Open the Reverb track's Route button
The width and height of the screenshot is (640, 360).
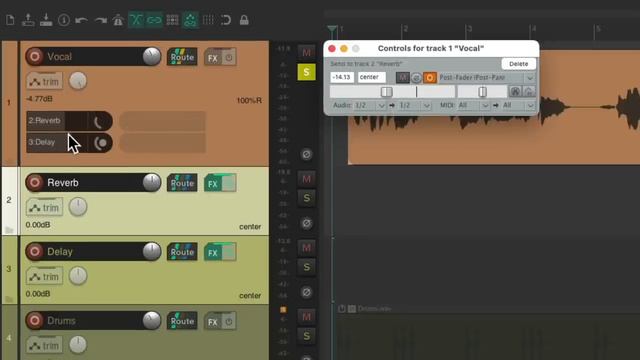[x=182, y=183]
